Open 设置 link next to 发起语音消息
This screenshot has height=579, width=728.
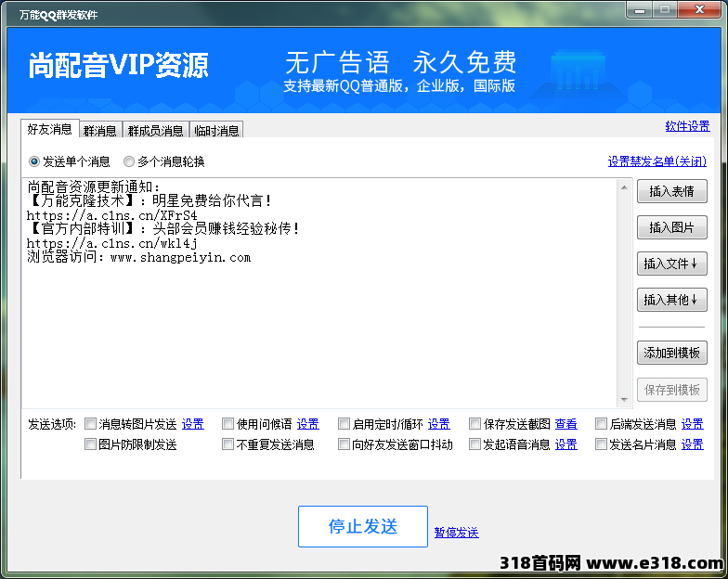coord(566,444)
